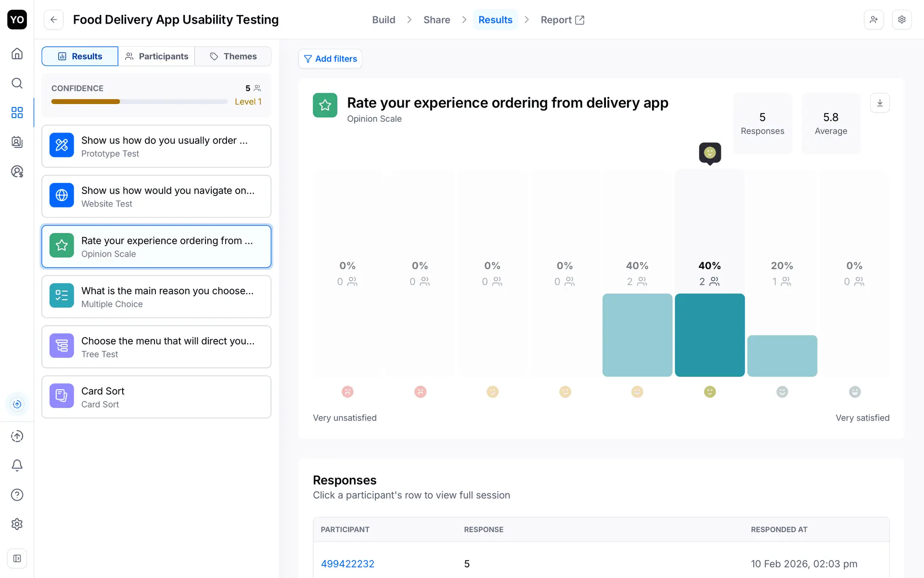This screenshot has height=578, width=924.
Task: Click the confidence level progress bar
Action: coord(139,102)
